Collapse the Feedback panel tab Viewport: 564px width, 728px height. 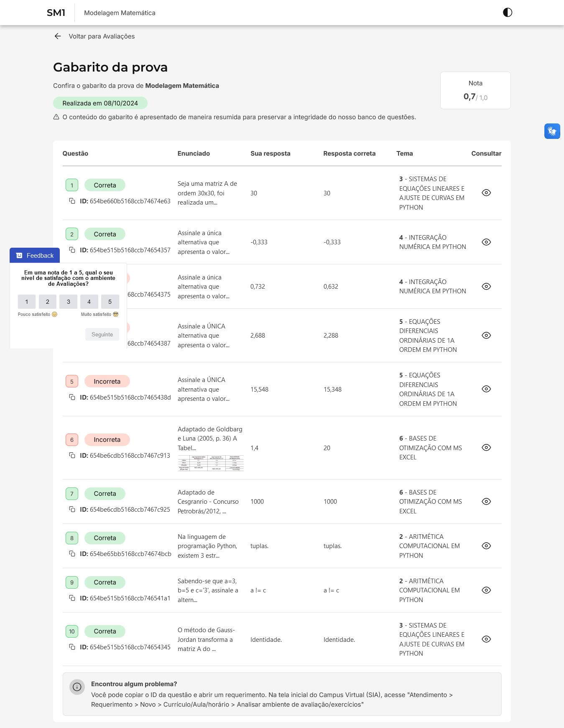35,256
